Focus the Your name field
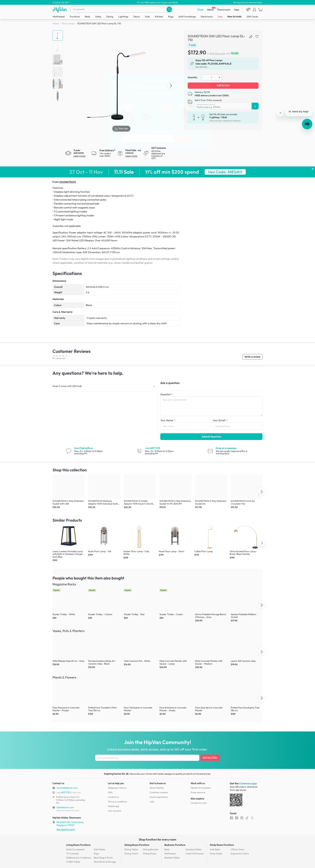The image size is (315, 868). click(x=185, y=426)
